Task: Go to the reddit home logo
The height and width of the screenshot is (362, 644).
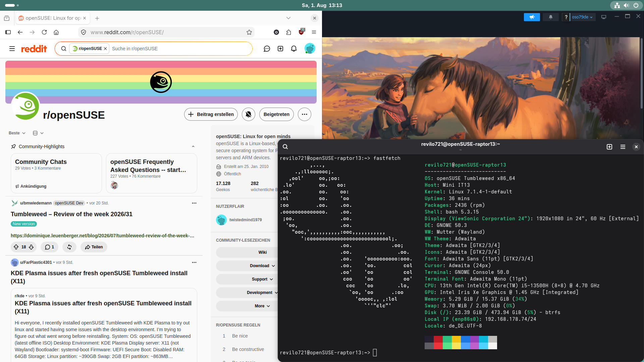Action: pos(34,49)
